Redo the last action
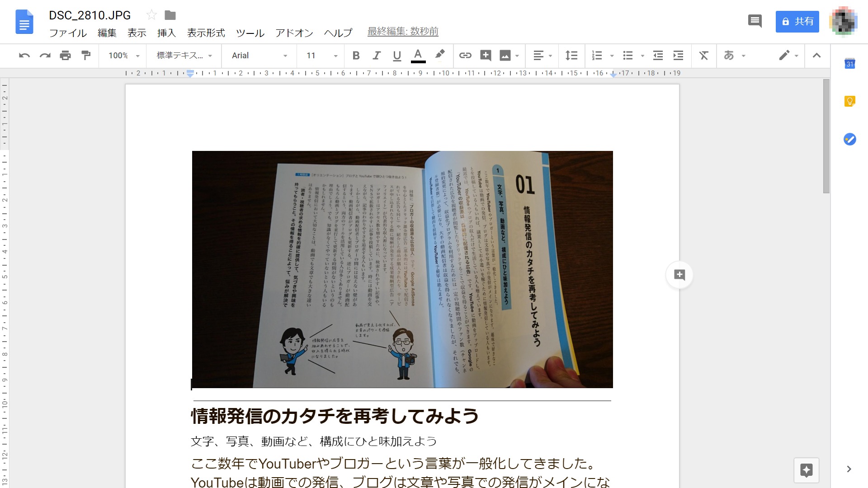The width and height of the screenshot is (868, 488). [x=45, y=55]
